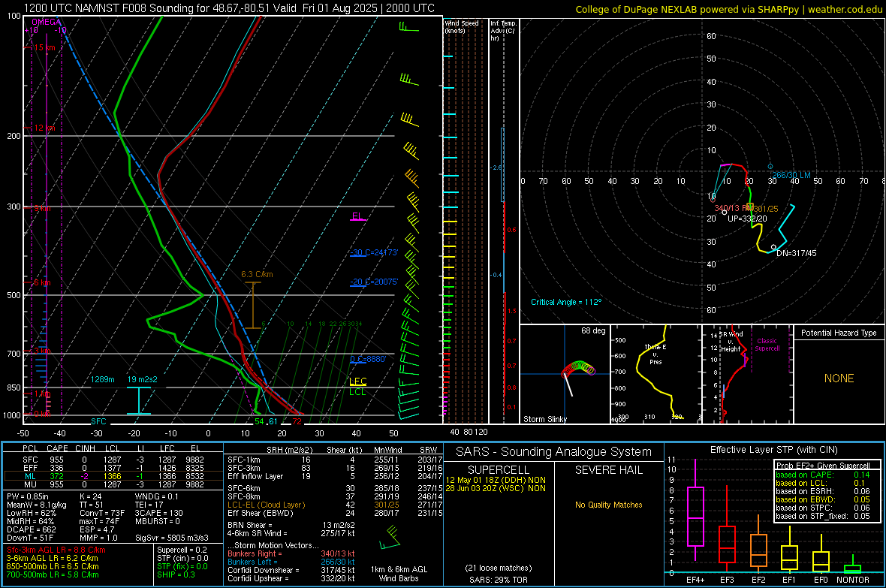886x588 pixels.
Task: Click 'based on EBWD:' probability row
Action: 823,499
